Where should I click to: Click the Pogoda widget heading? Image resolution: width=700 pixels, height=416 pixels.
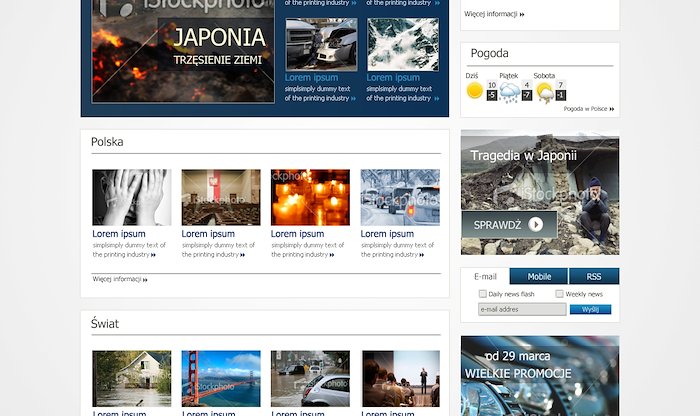[489, 54]
